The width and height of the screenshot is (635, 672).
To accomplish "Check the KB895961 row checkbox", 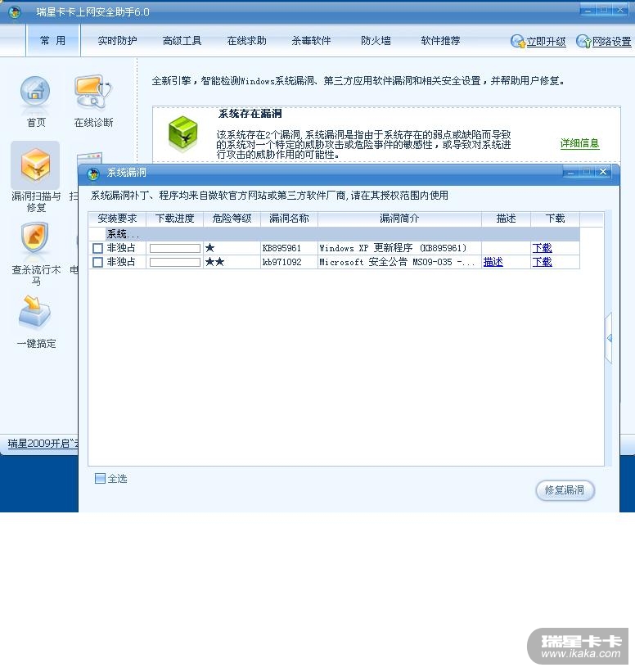I will pyautogui.click(x=97, y=248).
